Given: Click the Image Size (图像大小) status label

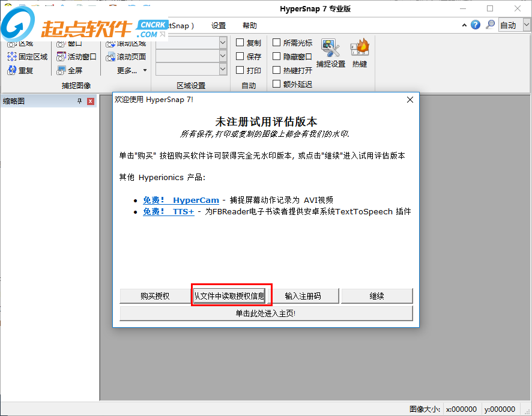Looking at the screenshot, I should (x=425, y=409).
